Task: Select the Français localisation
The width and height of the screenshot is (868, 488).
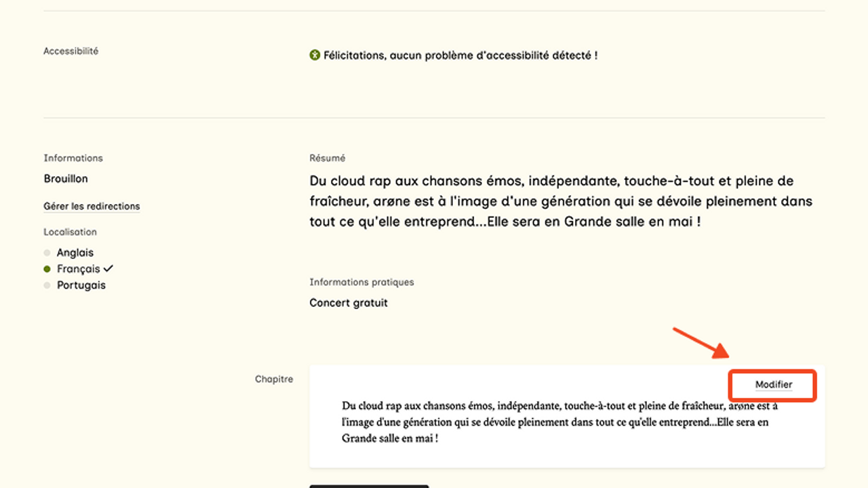Action: [78, 269]
